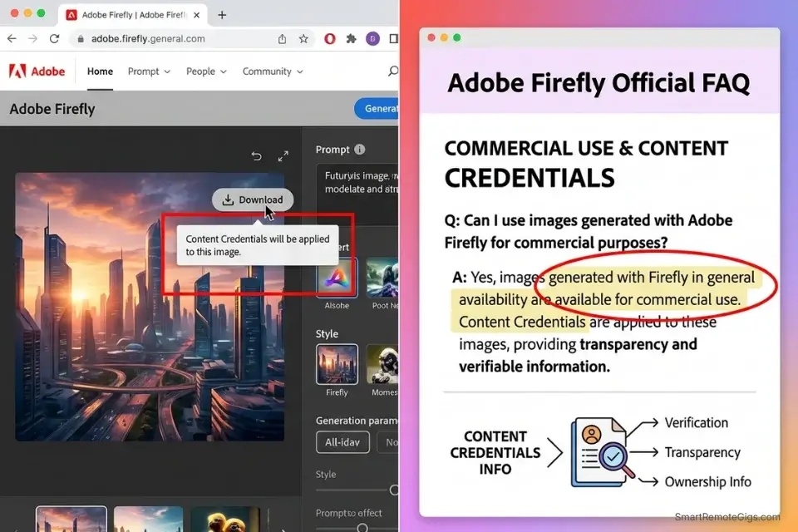
Task: Click the Generation parameters heading
Action: coord(357,421)
